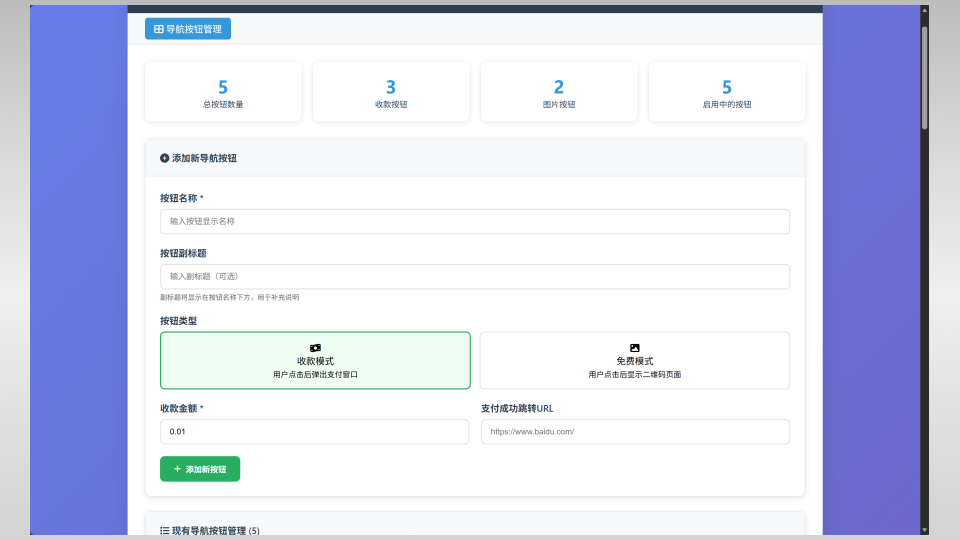Image resolution: width=960 pixels, height=540 pixels.
Task: Open the 总按钮数量 statistics card
Action: coord(223,92)
